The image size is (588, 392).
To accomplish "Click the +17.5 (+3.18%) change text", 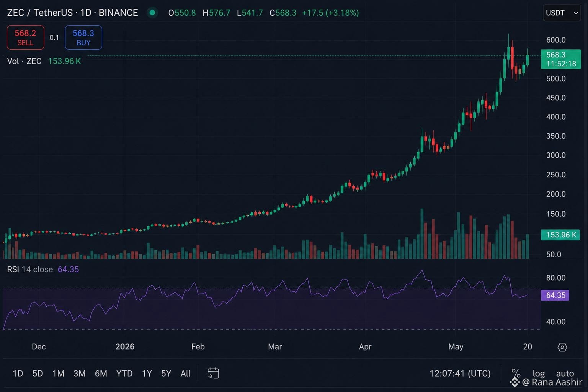I will 330,13.
